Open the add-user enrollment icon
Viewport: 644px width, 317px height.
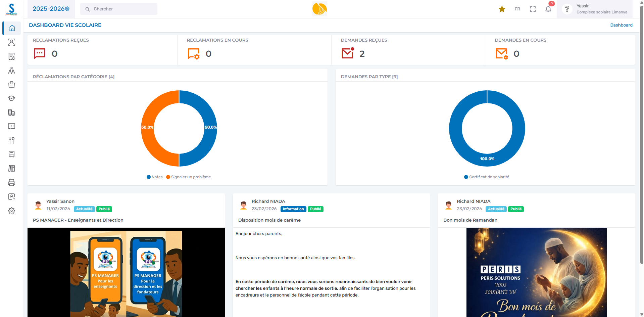pos(12,196)
